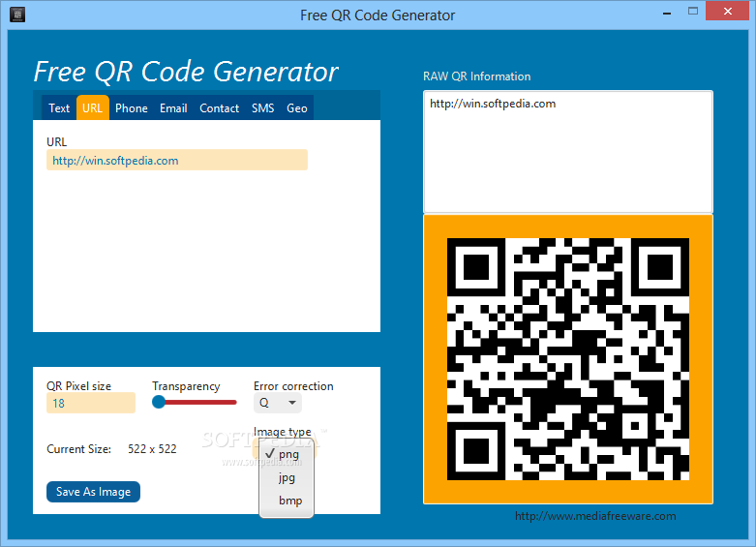Click the generated QR code image
Image resolution: width=756 pixels, height=547 pixels.
click(568, 359)
